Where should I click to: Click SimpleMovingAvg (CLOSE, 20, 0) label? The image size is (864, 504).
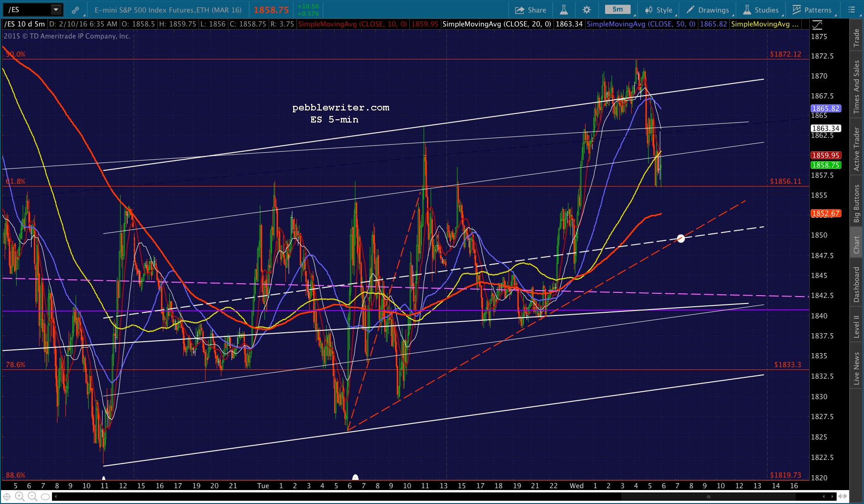[x=497, y=24]
